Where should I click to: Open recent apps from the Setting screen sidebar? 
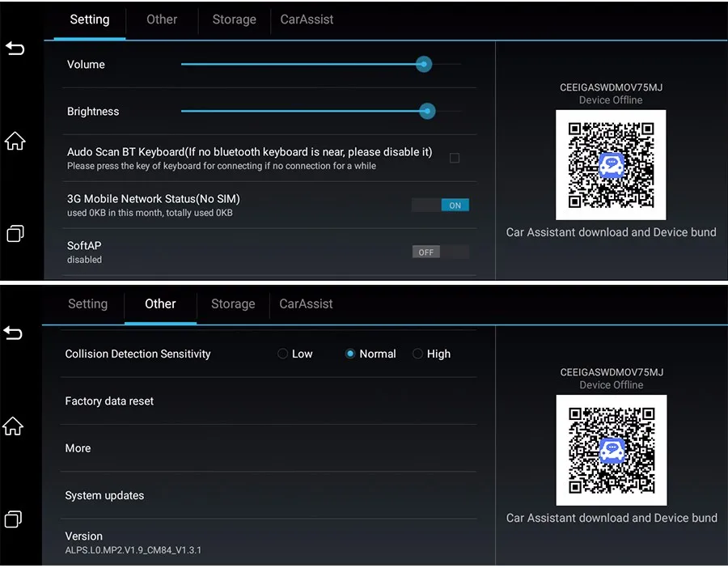(x=15, y=233)
